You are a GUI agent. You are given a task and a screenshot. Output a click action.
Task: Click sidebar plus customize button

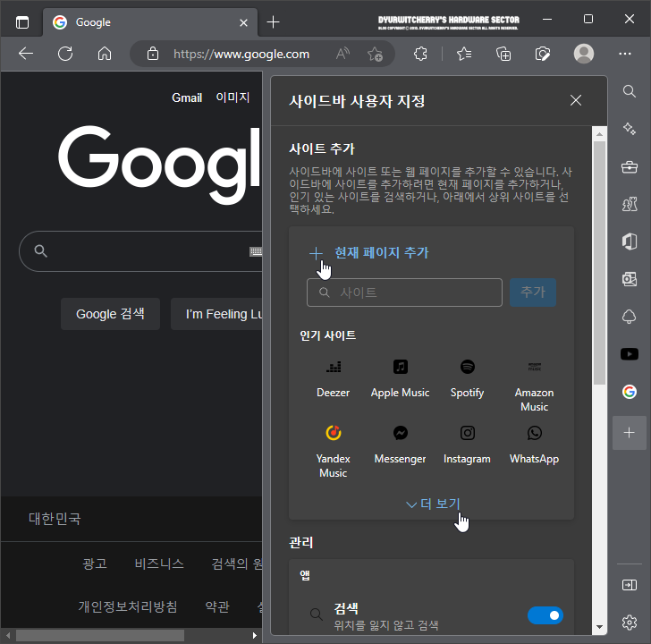630,433
